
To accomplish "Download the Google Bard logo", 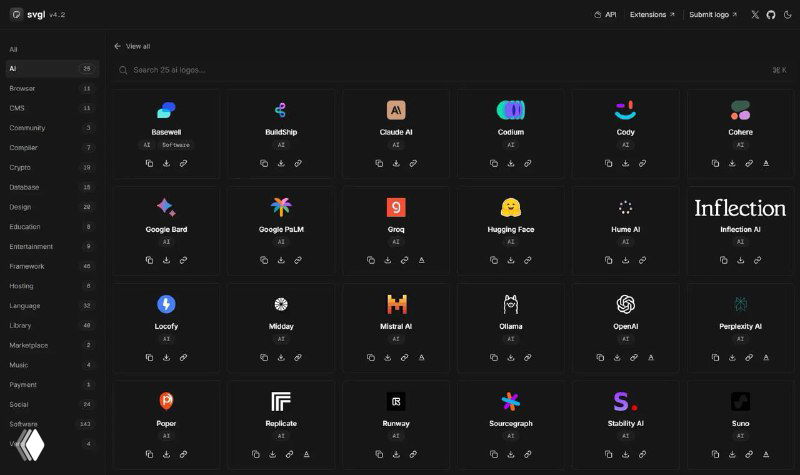I will point(166,260).
